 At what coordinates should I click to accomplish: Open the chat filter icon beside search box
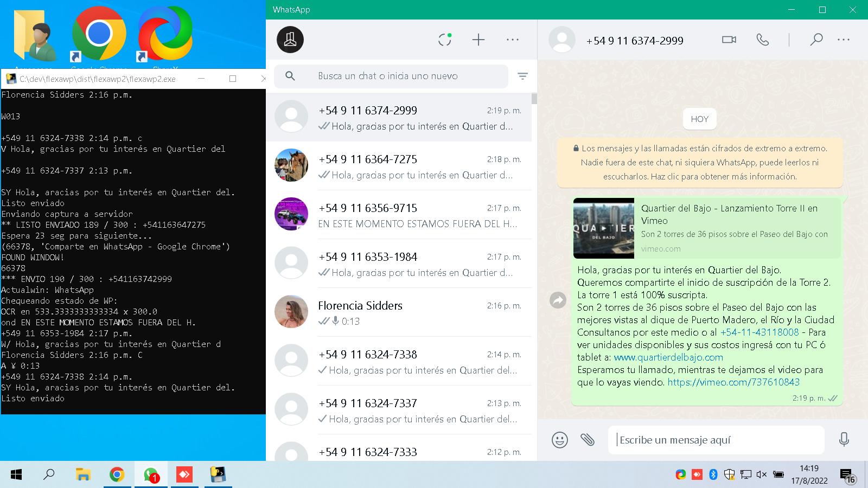pos(522,76)
